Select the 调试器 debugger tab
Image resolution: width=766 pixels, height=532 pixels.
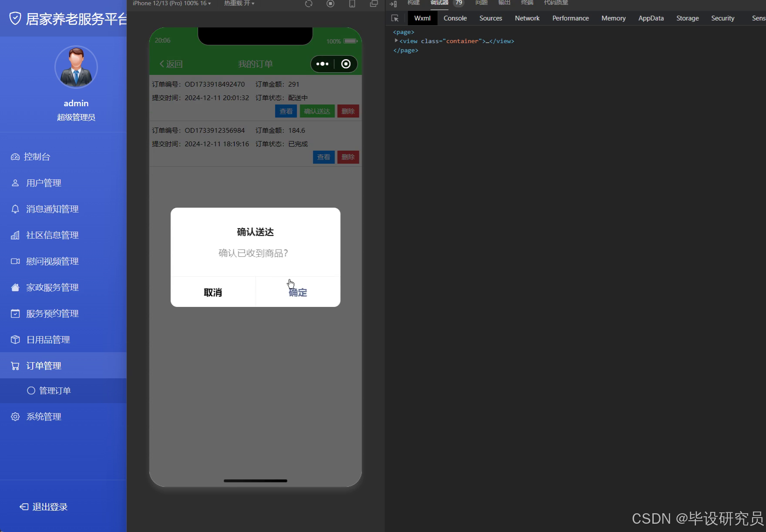[439, 3]
